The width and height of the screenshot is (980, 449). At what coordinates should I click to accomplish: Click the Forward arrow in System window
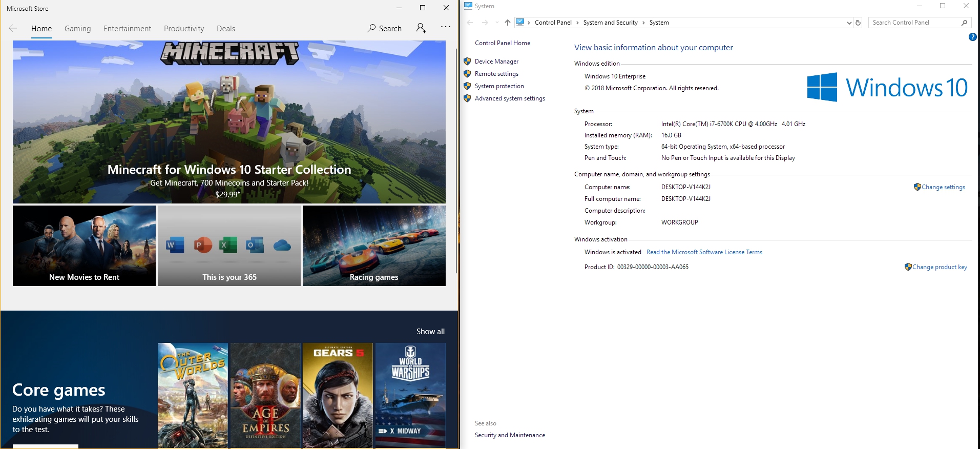coord(485,23)
